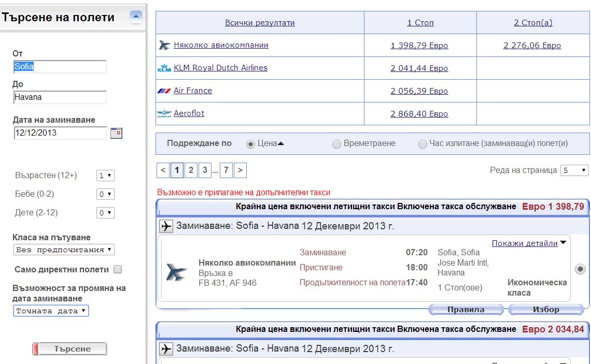
Task: Enable Само директни полети checkbox
Action: tap(118, 270)
